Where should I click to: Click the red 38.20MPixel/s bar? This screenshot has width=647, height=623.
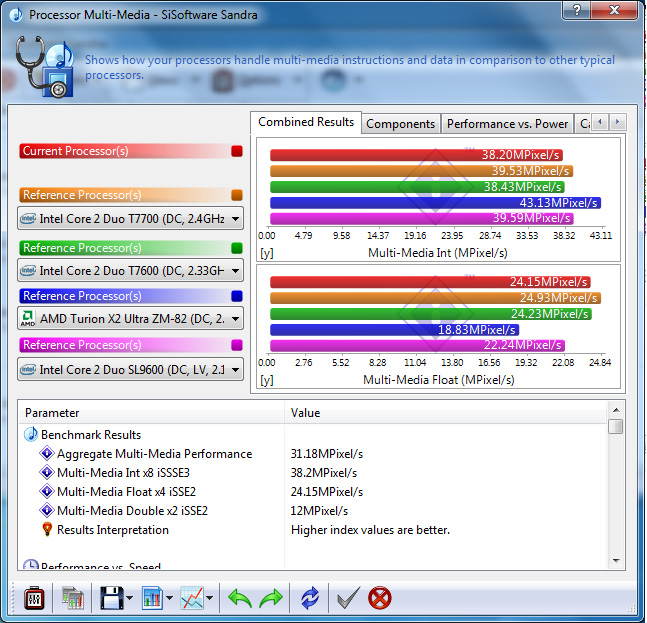click(x=416, y=155)
